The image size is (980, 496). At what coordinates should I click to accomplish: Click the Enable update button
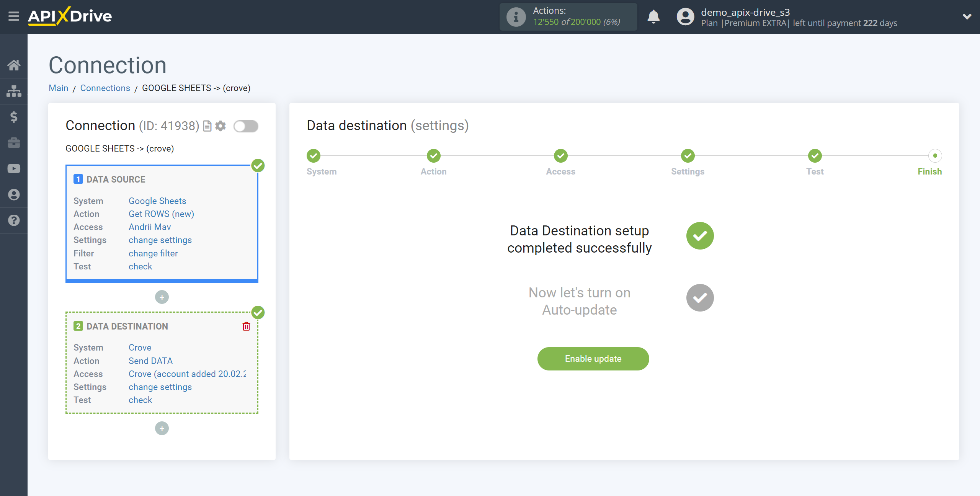[x=593, y=359]
